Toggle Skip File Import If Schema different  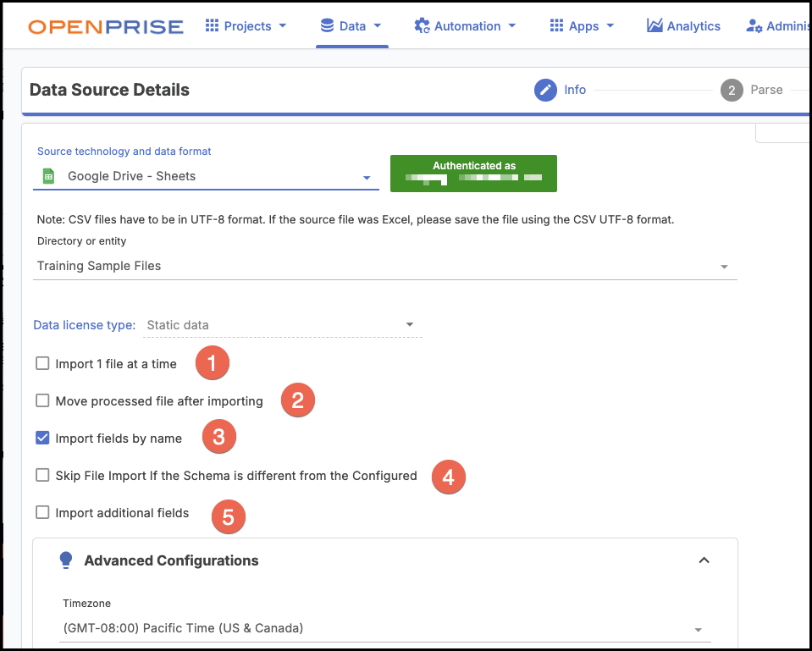(42, 476)
